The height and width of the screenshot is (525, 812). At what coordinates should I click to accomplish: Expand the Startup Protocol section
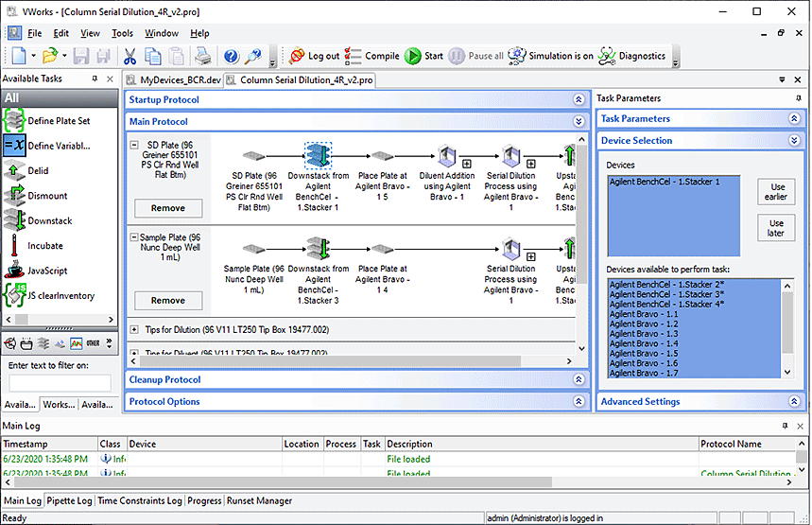(579, 99)
